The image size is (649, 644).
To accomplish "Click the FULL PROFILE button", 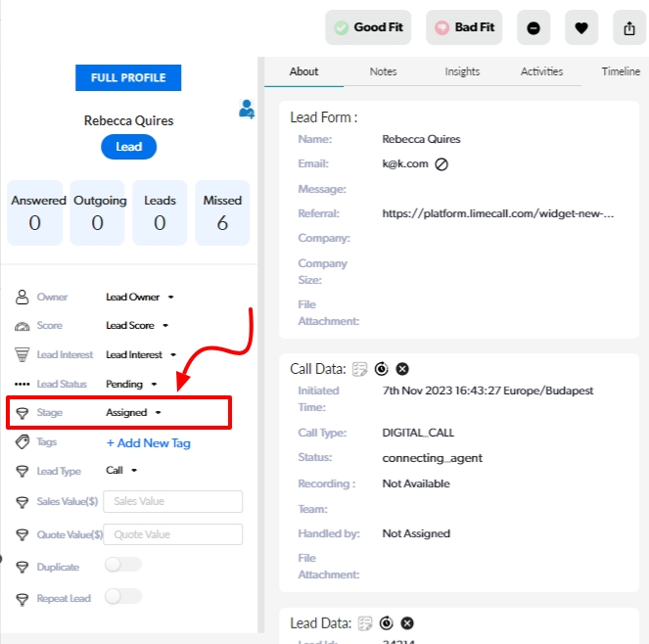I will point(128,78).
